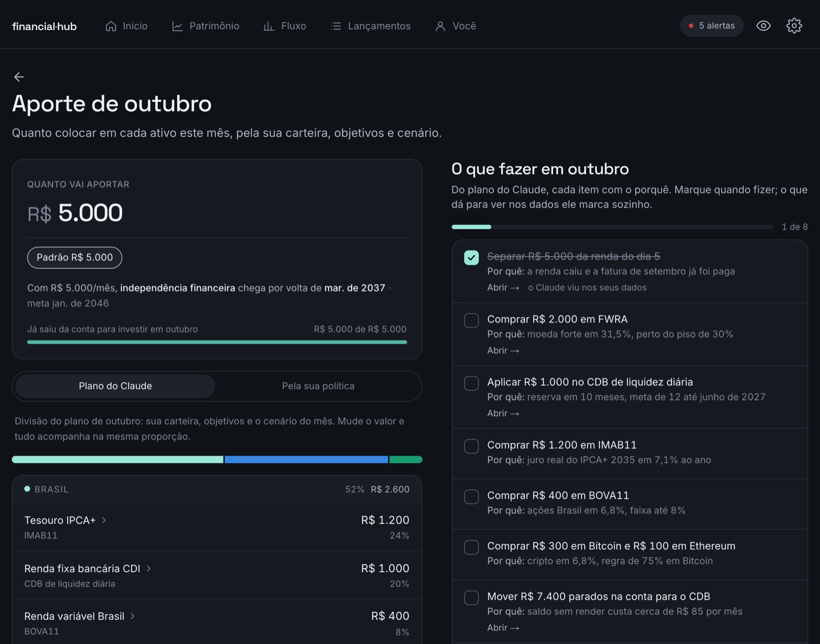820x644 pixels.
Task: Toggle values visibility eye icon
Action: [763, 26]
